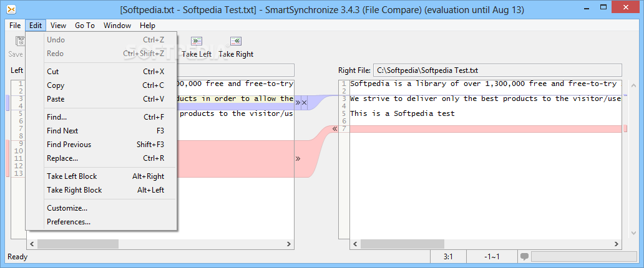Click the Left File path field
This screenshot has width=644, height=268.
click(236, 70)
